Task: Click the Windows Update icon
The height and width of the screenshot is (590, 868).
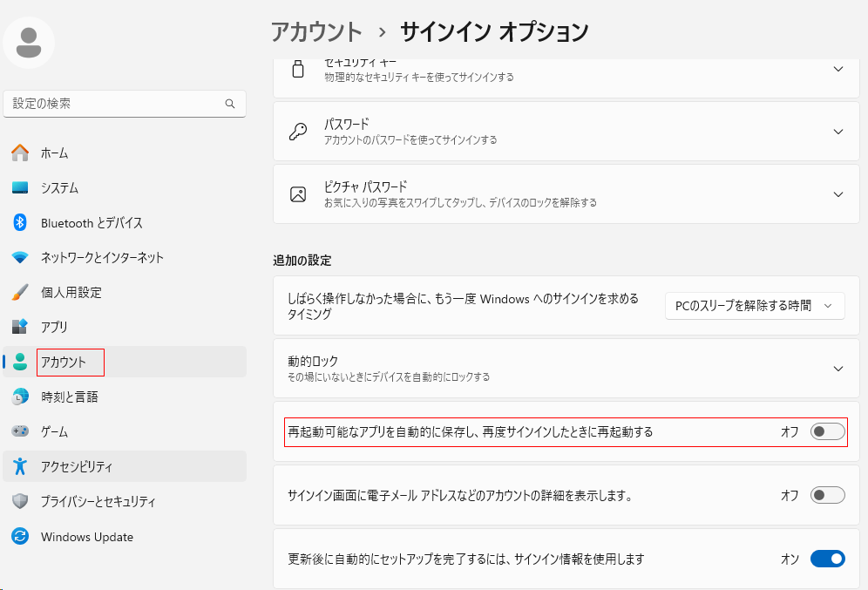Action: coord(20,537)
